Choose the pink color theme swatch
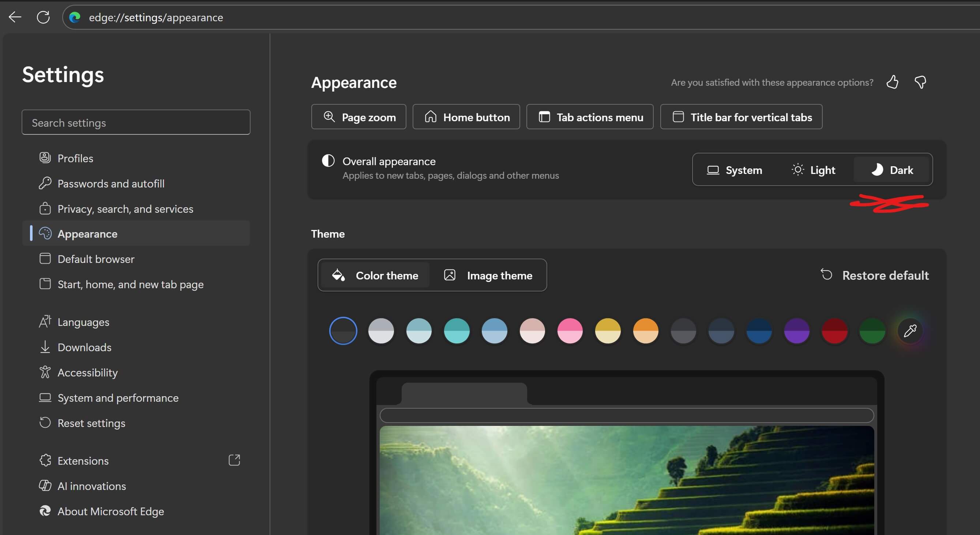Image resolution: width=980 pixels, height=535 pixels. 570,331
